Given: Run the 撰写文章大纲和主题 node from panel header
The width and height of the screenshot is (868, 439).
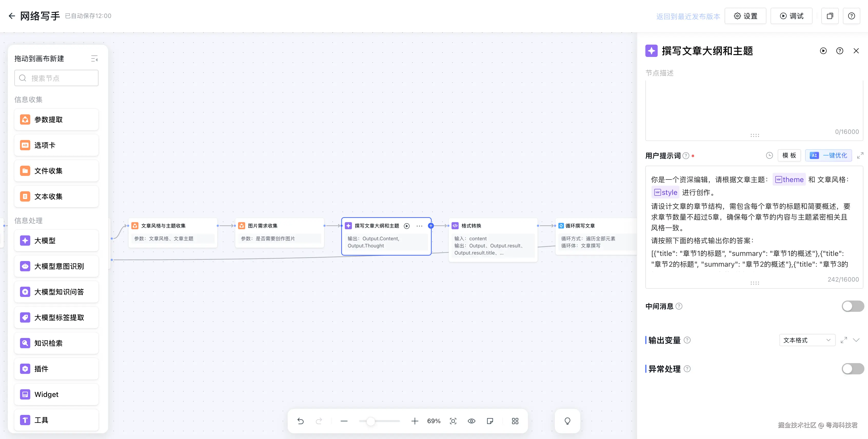Looking at the screenshot, I should tap(823, 51).
